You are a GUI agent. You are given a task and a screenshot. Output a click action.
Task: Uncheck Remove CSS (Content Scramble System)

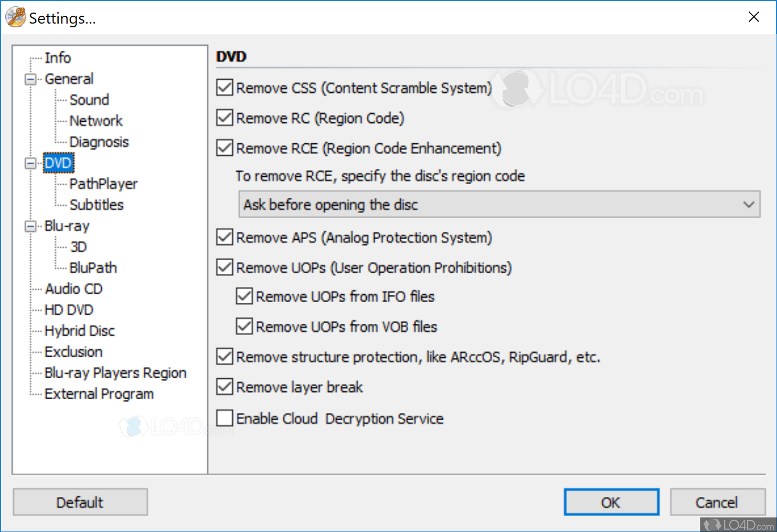pyautogui.click(x=225, y=88)
